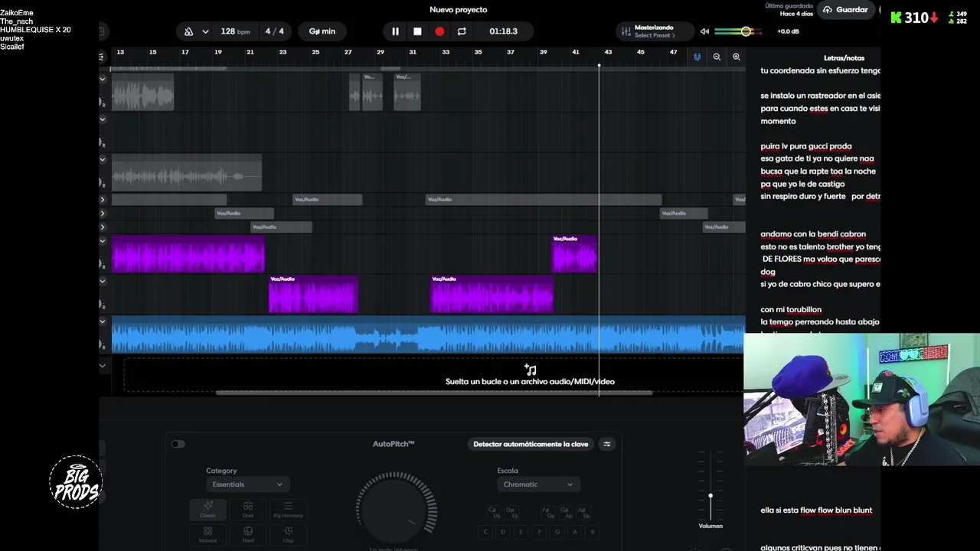Image resolution: width=980 pixels, height=551 pixels.
Task: Open the 4/4 time signature setting
Action: tap(274, 31)
